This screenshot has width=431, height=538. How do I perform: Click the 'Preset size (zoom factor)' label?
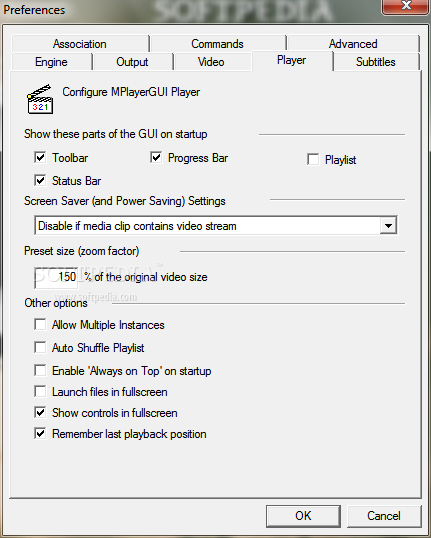pyautogui.click(x=82, y=251)
